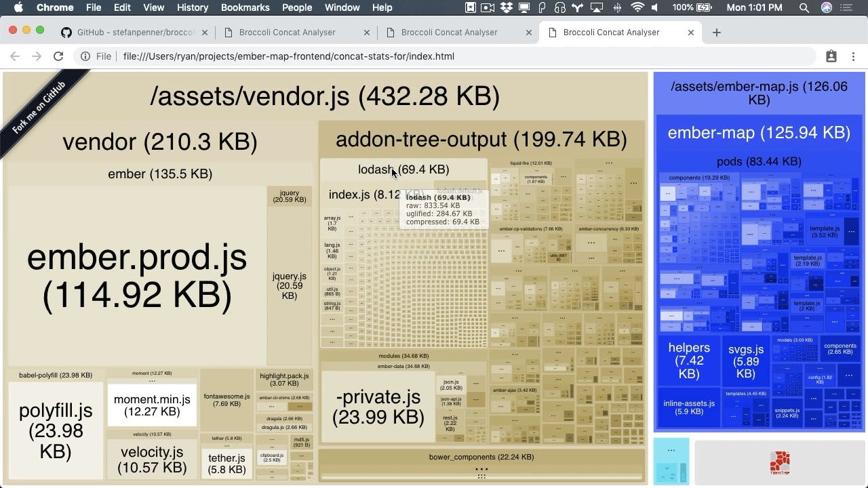Screen dimensions: 868x488
Task: Click the -private.js (23.99 KB) cell
Action: pos(380,407)
